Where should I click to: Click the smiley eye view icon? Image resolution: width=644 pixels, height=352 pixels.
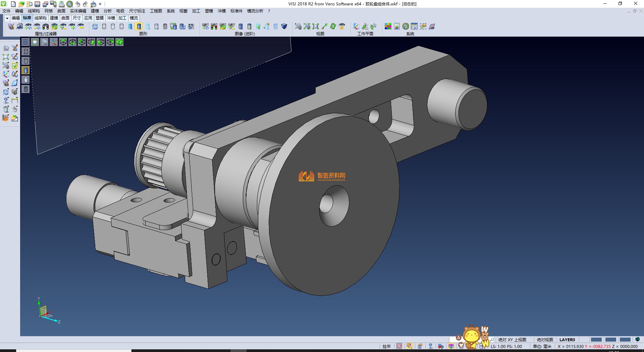pyautogui.click(x=342, y=26)
